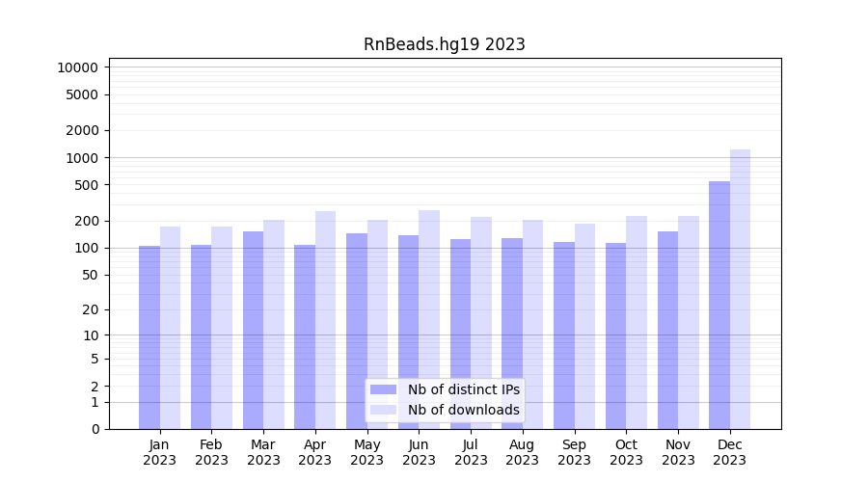868x482 pixels.
Task: Click the Feb 2023 x-axis label
Action: click(211, 452)
